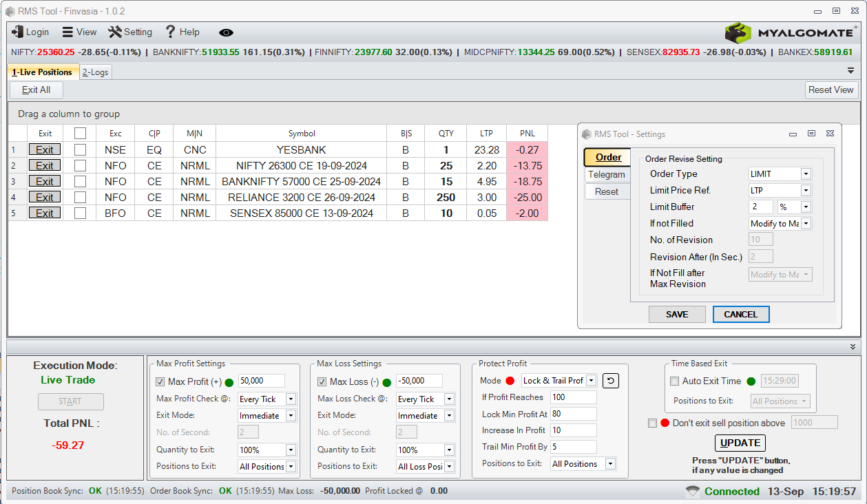
Task: Exit the NIFTY 26300 CE position
Action: pyautogui.click(x=45, y=166)
